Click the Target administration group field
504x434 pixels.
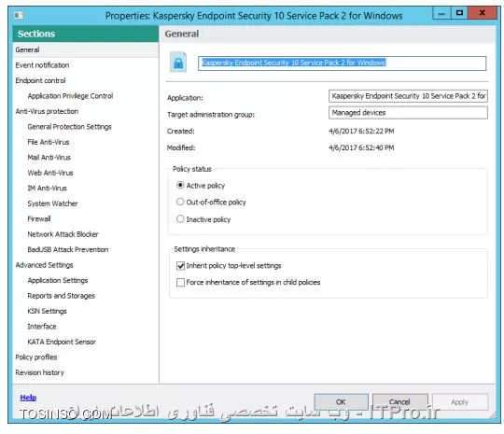408,113
